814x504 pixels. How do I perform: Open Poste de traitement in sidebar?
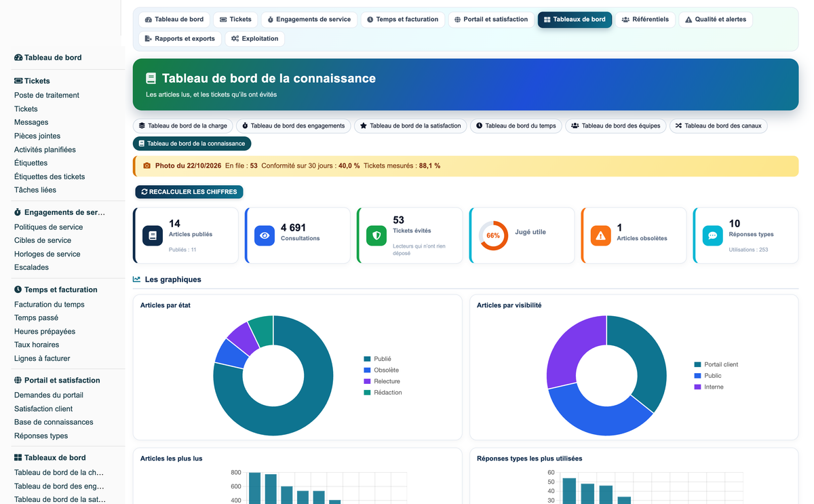[47, 96]
